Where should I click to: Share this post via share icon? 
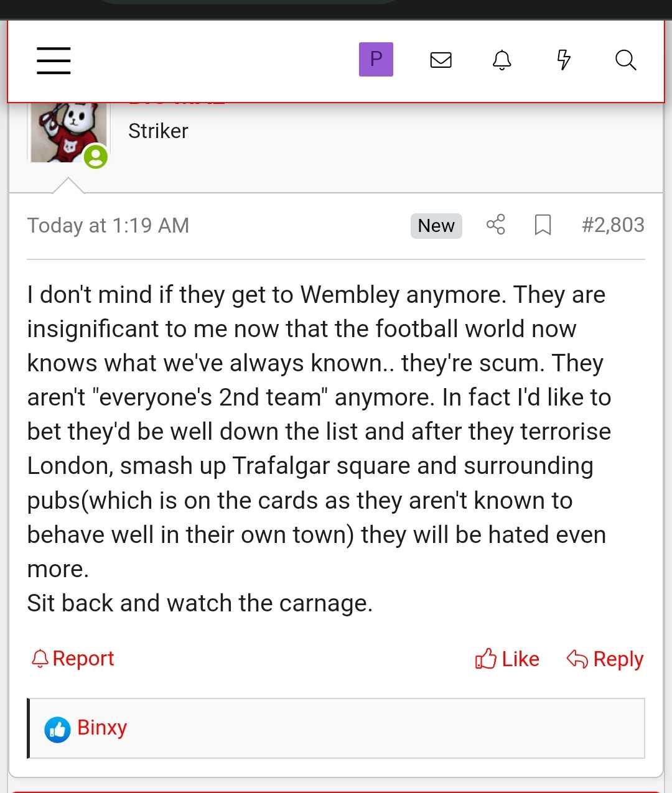pos(495,225)
